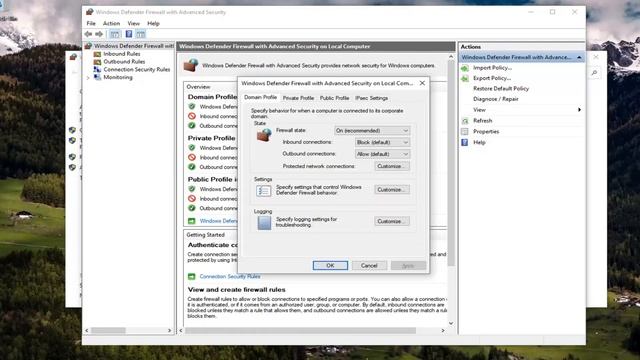Viewport: 640px width, 360px height.
Task: Click OK in the properties dialog
Action: [x=330, y=266]
